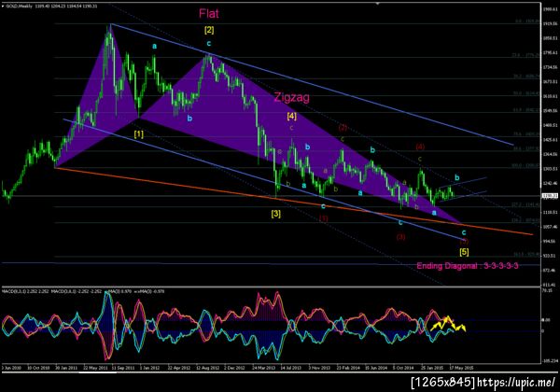Click the yellow "[4]" wave label below Zigzag
The image size is (560, 392).
291,116
